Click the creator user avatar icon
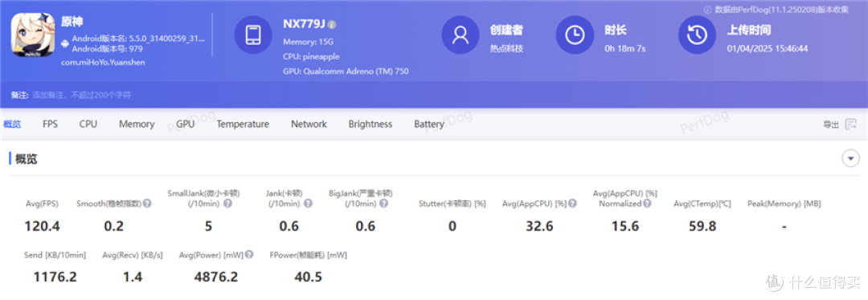This screenshot has width=868, height=300. tap(460, 35)
